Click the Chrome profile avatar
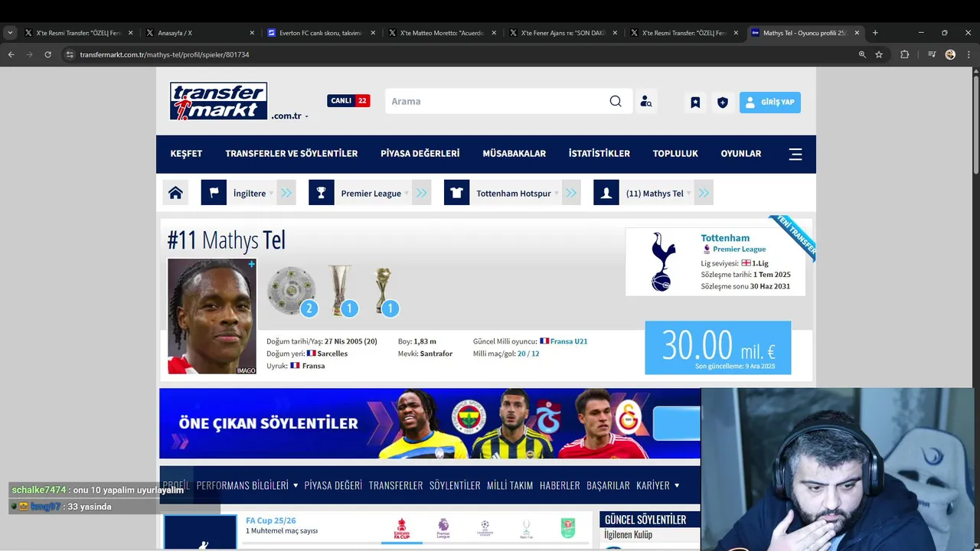The height and width of the screenshot is (551, 980). click(x=950, y=54)
